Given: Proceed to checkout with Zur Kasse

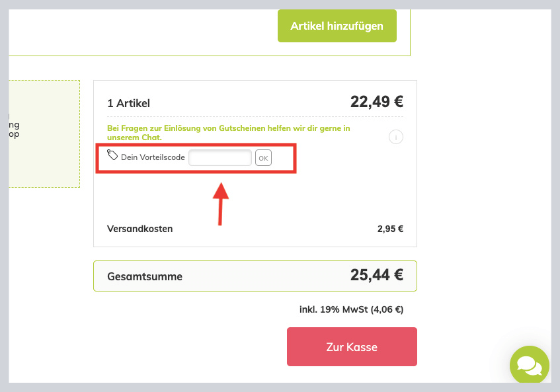Looking at the screenshot, I should pyautogui.click(x=351, y=346).
